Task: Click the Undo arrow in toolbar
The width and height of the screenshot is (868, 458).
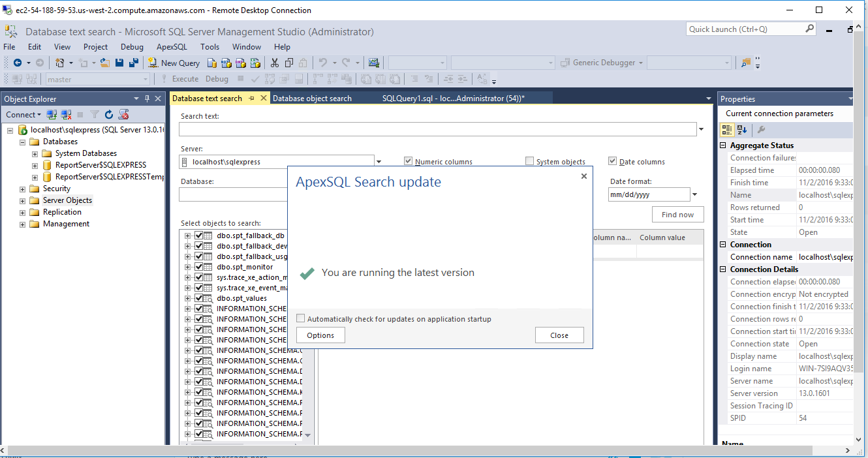Action: click(322, 63)
